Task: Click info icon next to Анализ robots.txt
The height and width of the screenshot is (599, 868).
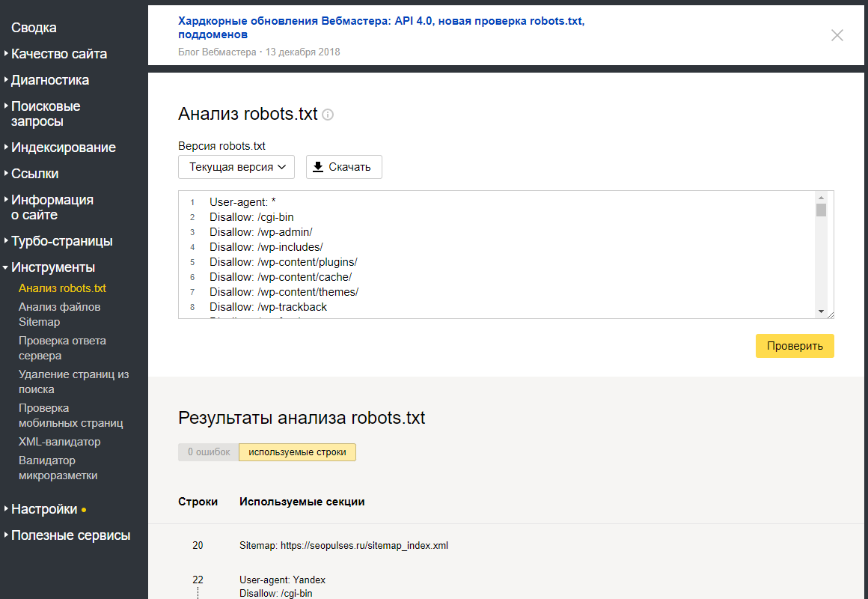Action: (328, 115)
